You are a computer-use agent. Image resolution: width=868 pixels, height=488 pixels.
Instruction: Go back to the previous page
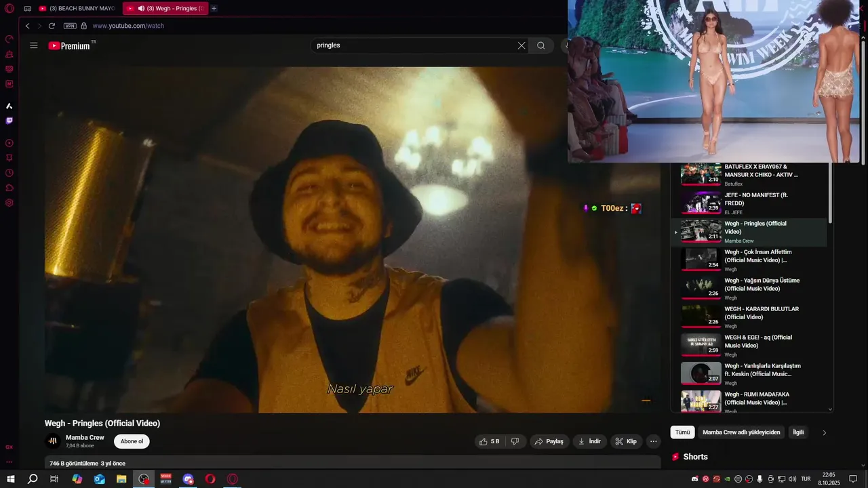click(x=28, y=26)
